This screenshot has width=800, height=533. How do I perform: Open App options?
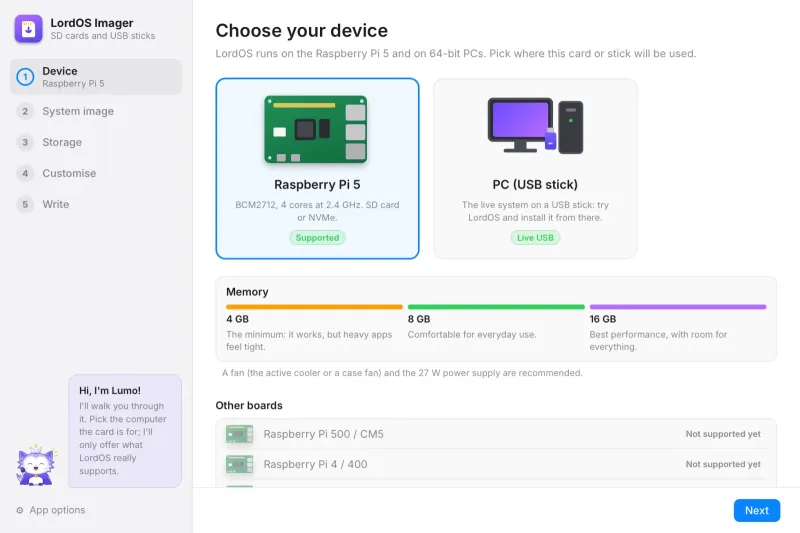[51, 510]
